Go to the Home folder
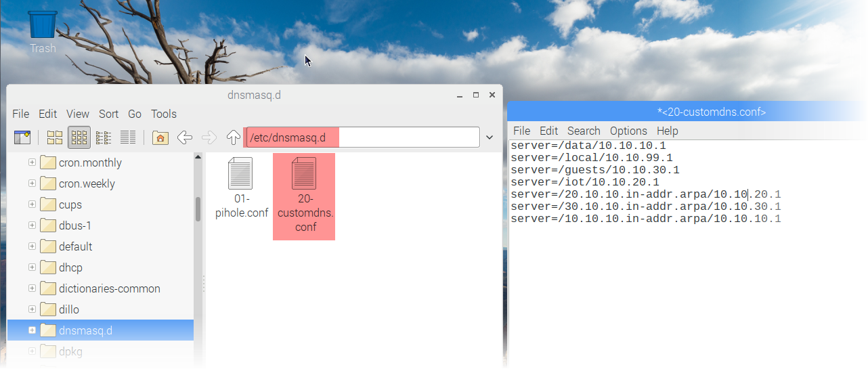 point(160,137)
